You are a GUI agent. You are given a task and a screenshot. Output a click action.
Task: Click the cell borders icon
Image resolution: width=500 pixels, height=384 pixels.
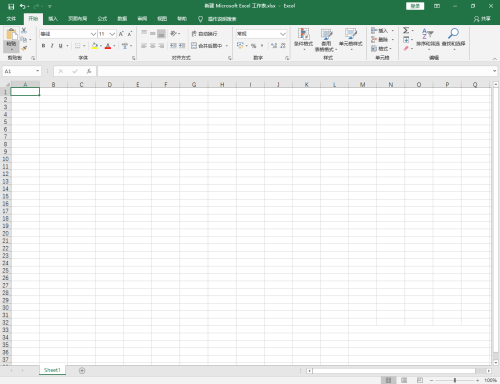tap(77, 46)
